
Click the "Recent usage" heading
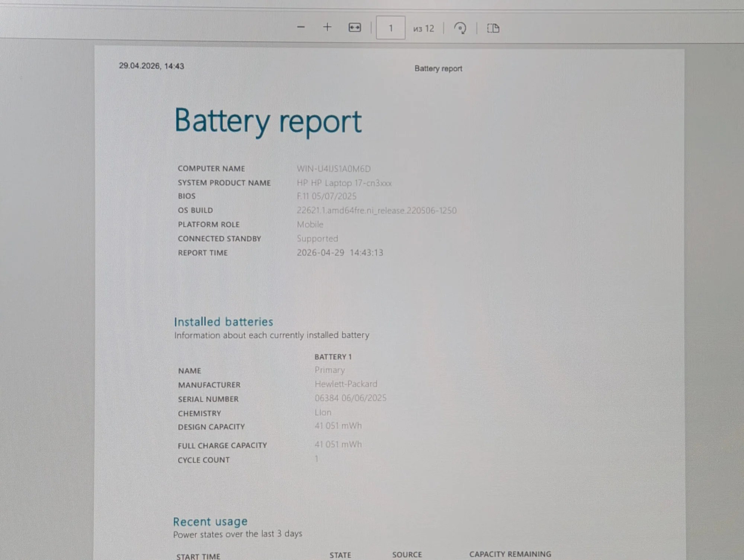coord(210,522)
